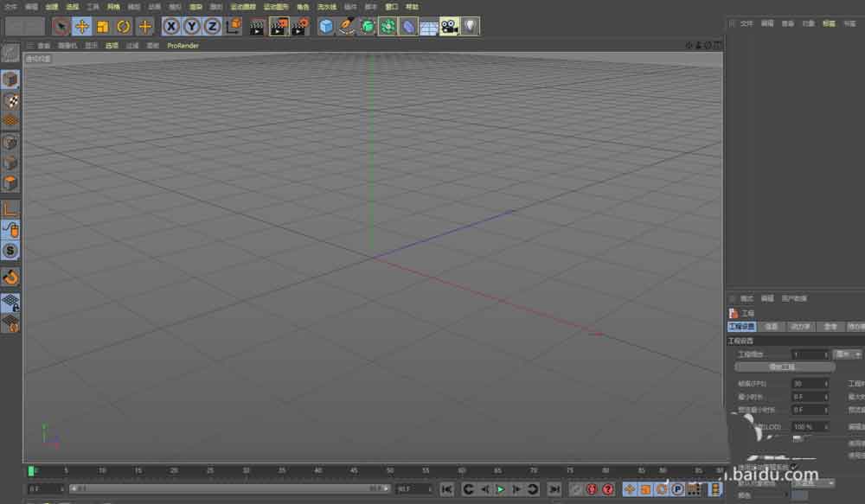
Task: Enable polygon mode in left sidebar
Action: tap(10, 183)
